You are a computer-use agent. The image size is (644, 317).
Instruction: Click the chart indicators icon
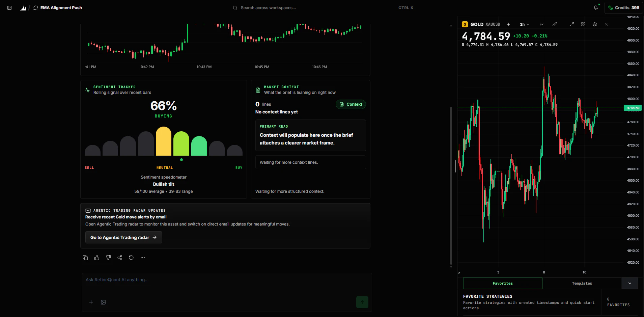pos(542,24)
